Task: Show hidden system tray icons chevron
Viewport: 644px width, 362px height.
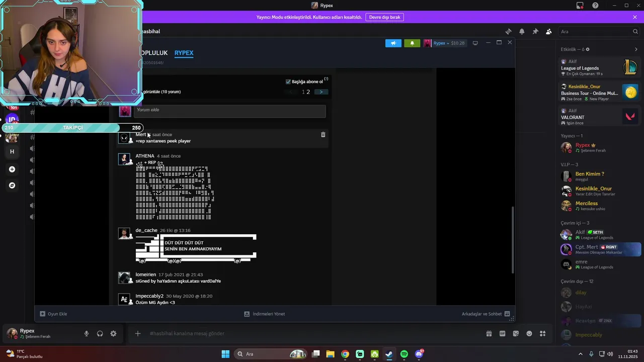Action: (580, 354)
